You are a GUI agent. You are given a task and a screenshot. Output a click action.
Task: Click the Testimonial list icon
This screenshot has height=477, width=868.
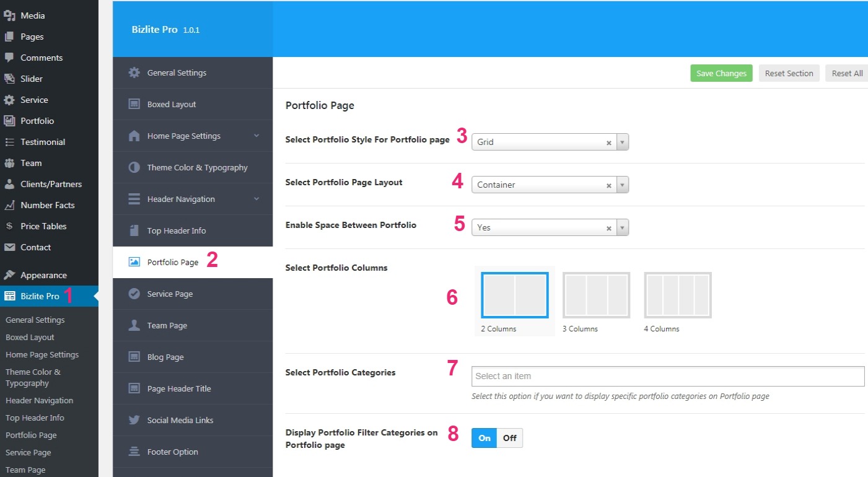(9, 142)
